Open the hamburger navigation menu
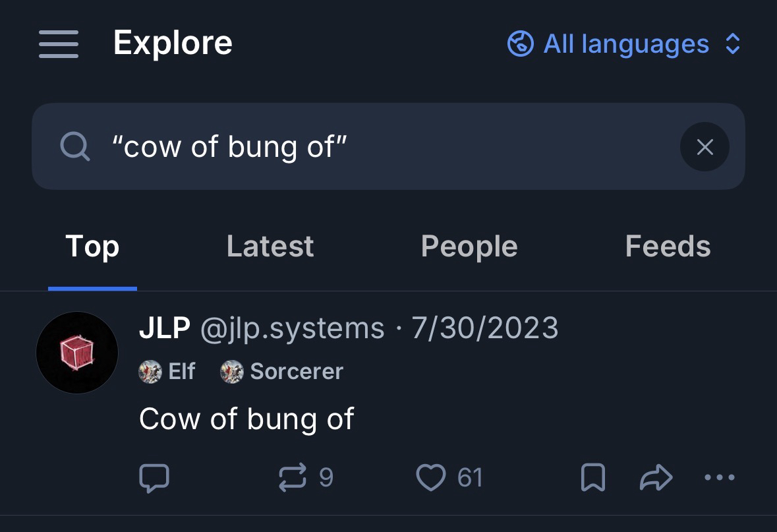Image resolution: width=777 pixels, height=532 pixels. point(59,44)
